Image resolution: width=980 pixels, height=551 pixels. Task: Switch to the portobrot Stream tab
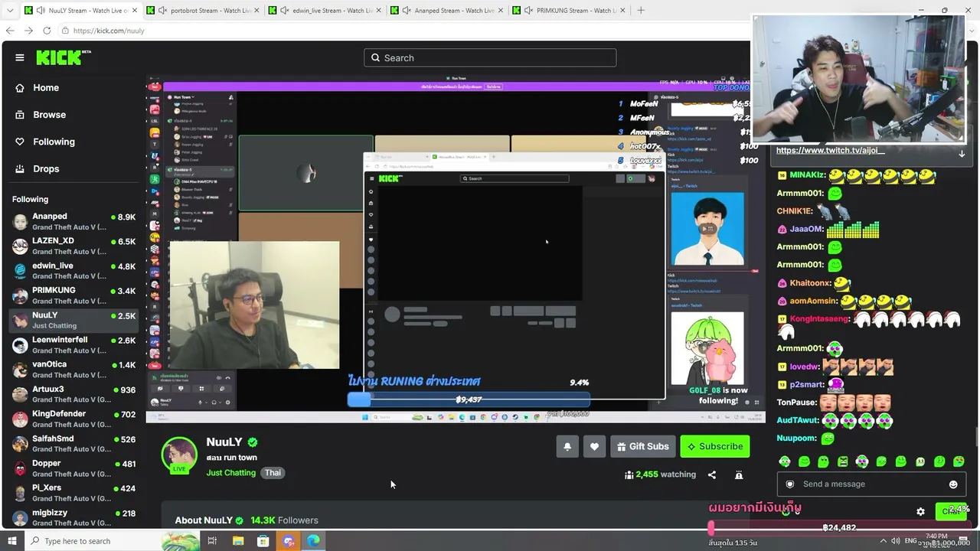pos(202,11)
